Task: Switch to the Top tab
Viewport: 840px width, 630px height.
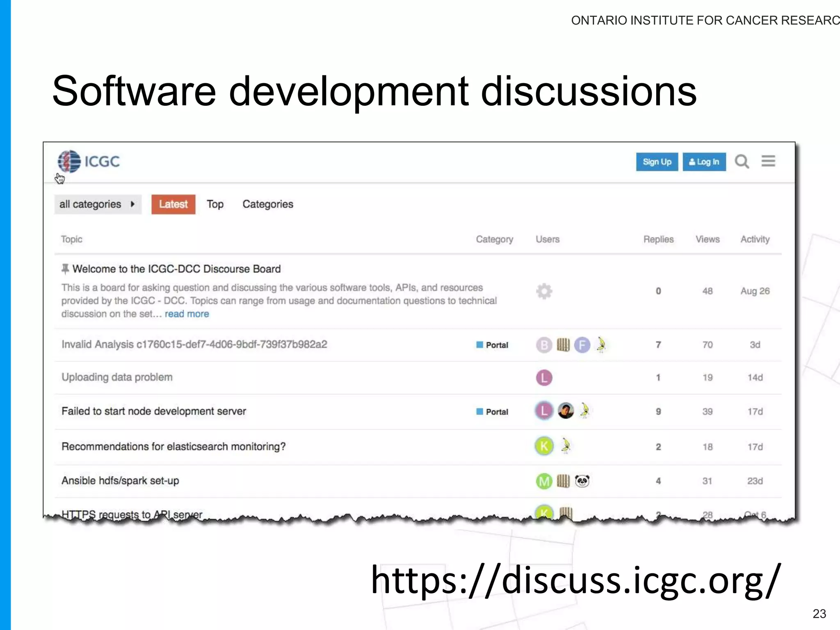Action: click(215, 204)
